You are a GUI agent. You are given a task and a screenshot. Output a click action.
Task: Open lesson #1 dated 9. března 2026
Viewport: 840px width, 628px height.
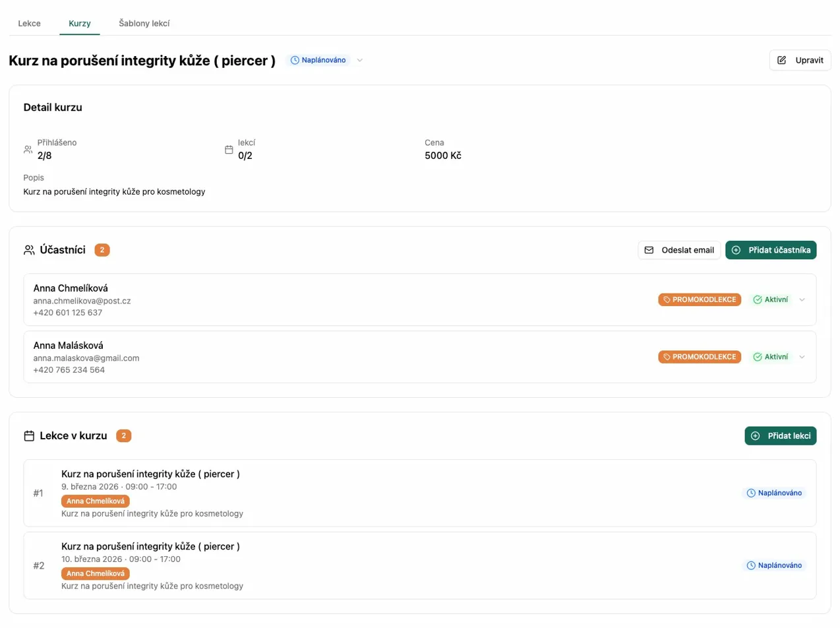150,474
